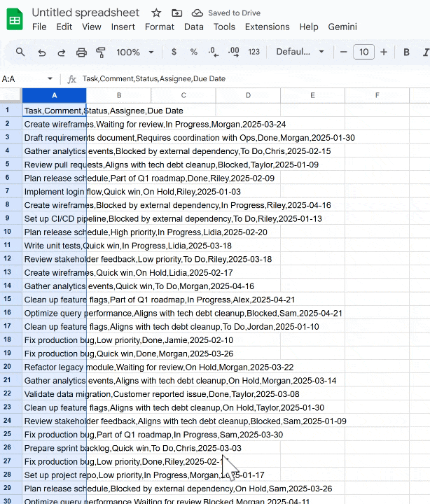Format as currency with dollar icon

coord(174,52)
